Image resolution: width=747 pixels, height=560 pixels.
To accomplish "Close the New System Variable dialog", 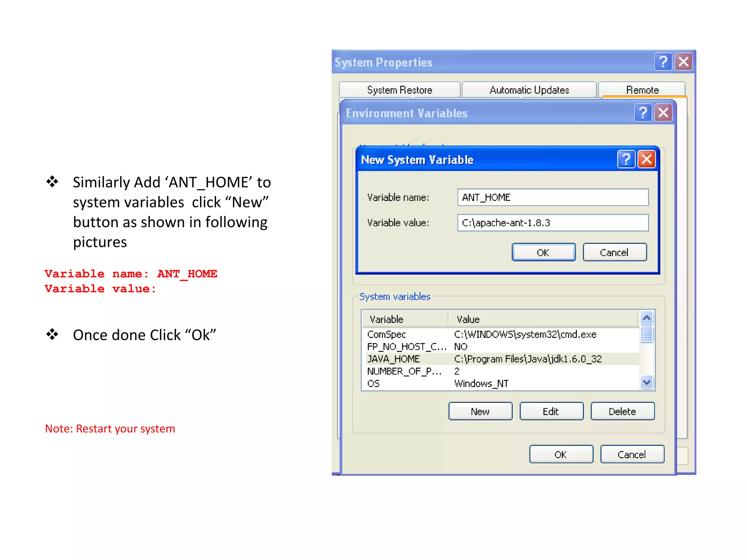I will pos(647,159).
